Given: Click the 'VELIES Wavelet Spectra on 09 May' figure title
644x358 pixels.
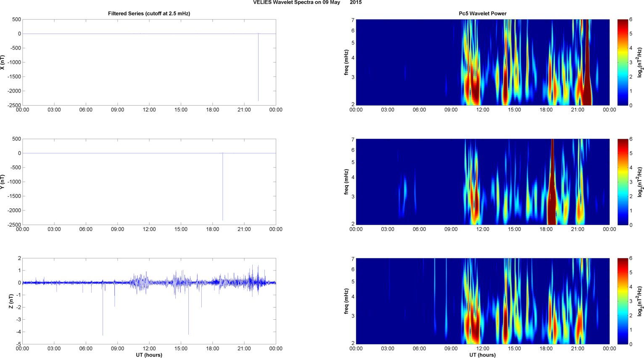Looking at the screenshot, I should (296, 3).
